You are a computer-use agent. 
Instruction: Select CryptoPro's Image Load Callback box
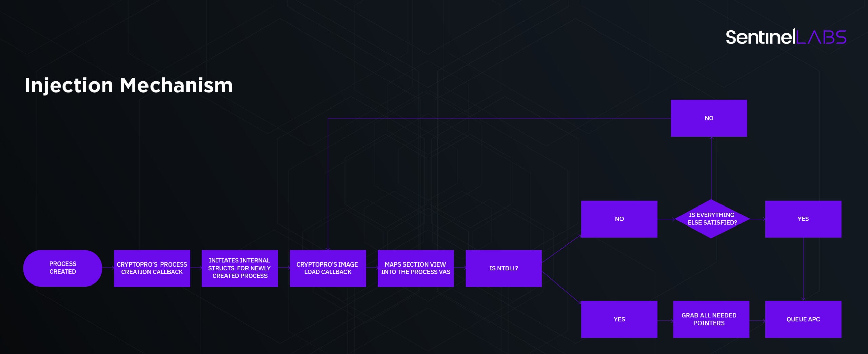328,268
